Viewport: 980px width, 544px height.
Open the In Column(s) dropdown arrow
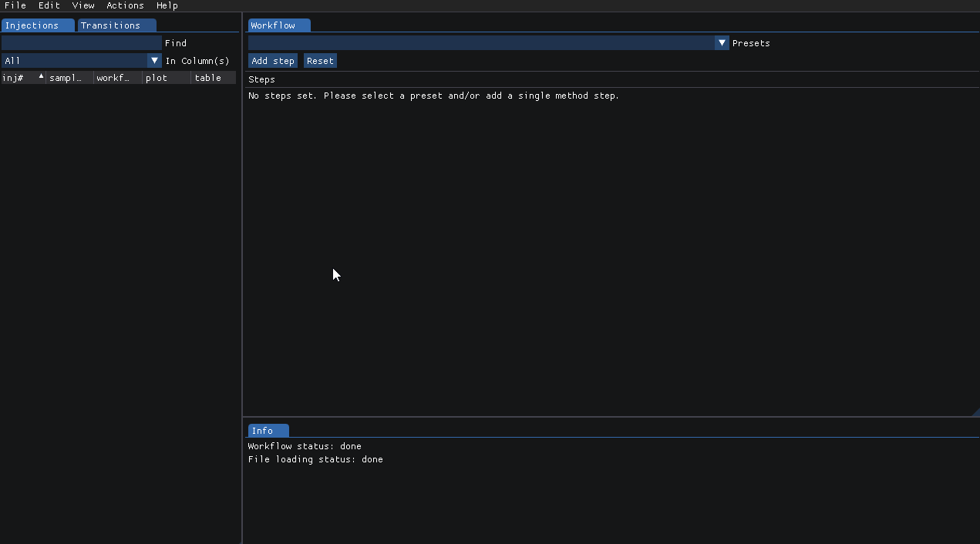(154, 61)
